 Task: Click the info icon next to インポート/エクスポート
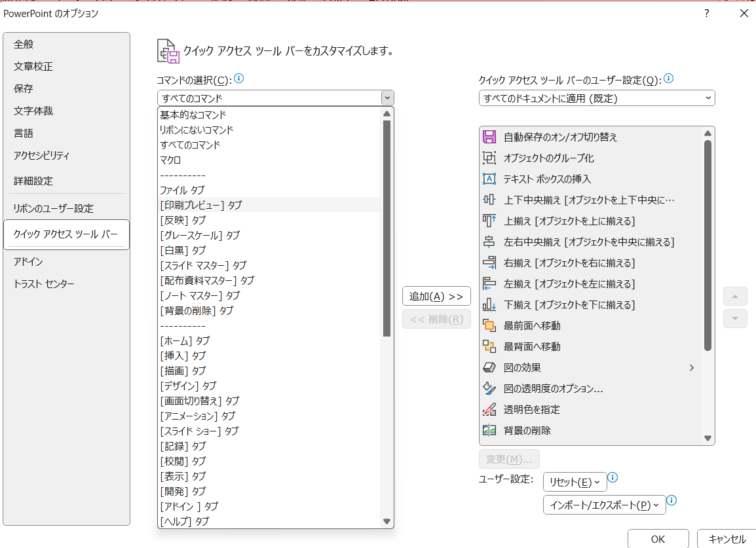671,500
